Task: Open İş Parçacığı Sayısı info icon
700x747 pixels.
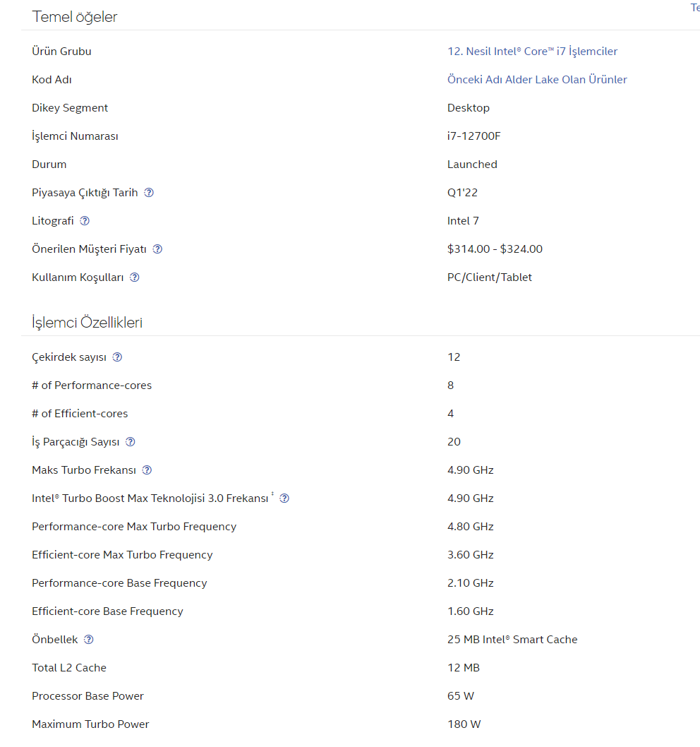Action: (x=130, y=442)
